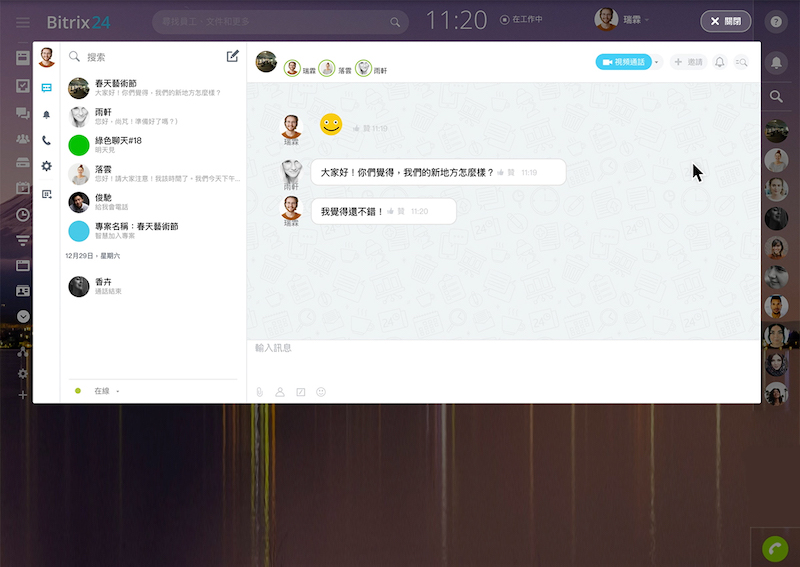Open the open lines icon below settings gear
800x567 pixels.
point(46,194)
